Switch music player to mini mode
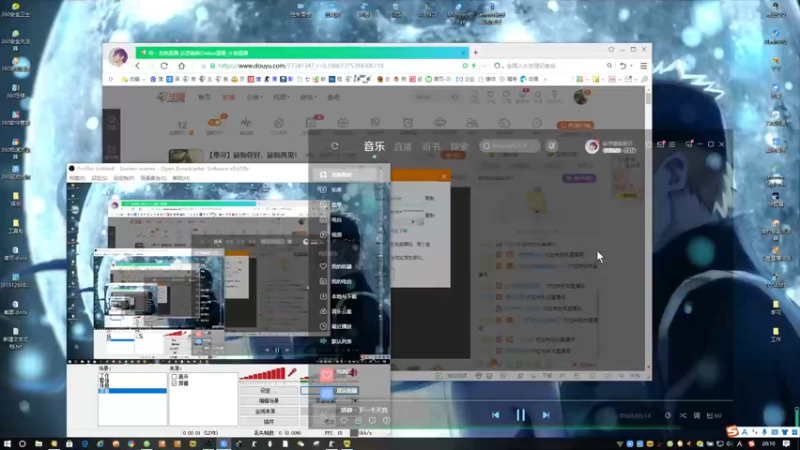800x450 pixels. (689, 144)
